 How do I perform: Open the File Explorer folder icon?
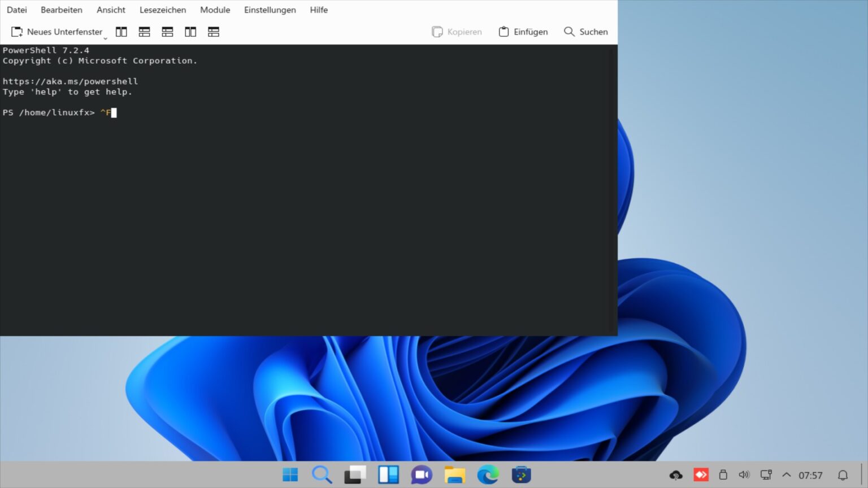click(455, 475)
